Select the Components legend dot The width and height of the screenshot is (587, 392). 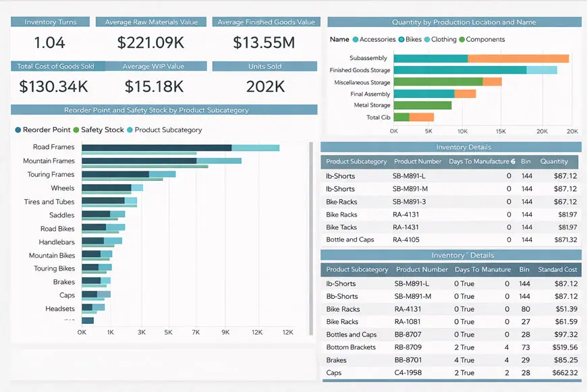tap(462, 40)
